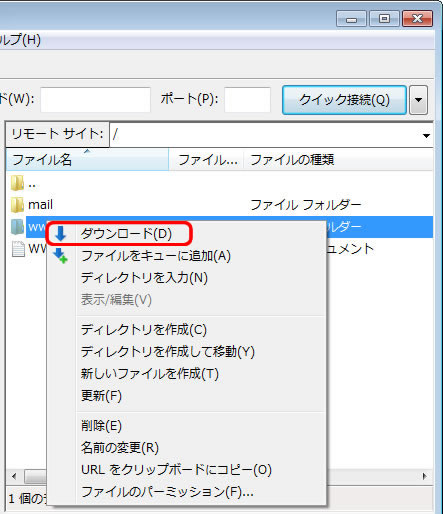The height and width of the screenshot is (514, 443).
Task: Select the mail folder icon
Action: [x=17, y=205]
